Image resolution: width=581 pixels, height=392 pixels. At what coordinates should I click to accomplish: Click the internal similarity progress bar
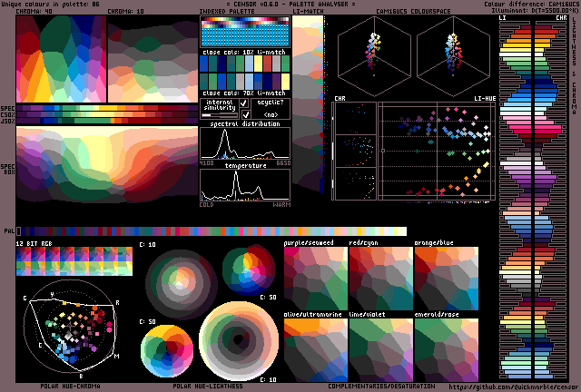pyautogui.click(x=220, y=115)
